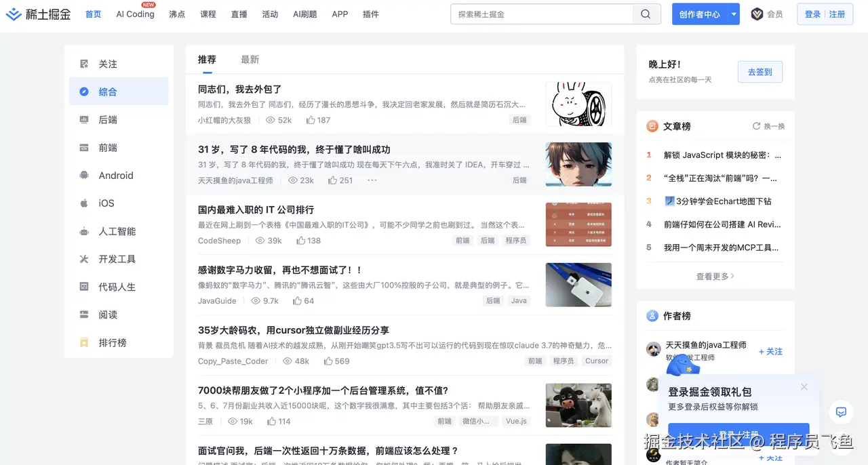Open ranked article 3分钟学会Echart地图下钻

717,201
